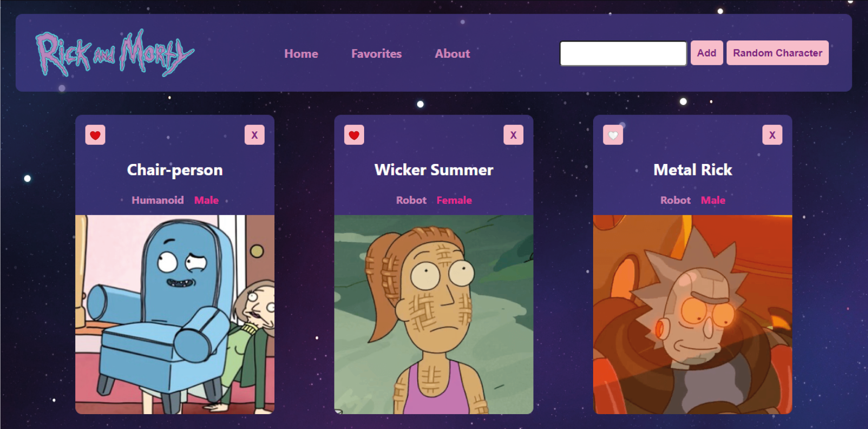Click the Robot label on Metal Rick
This screenshot has height=429, width=868.
pyautogui.click(x=675, y=200)
